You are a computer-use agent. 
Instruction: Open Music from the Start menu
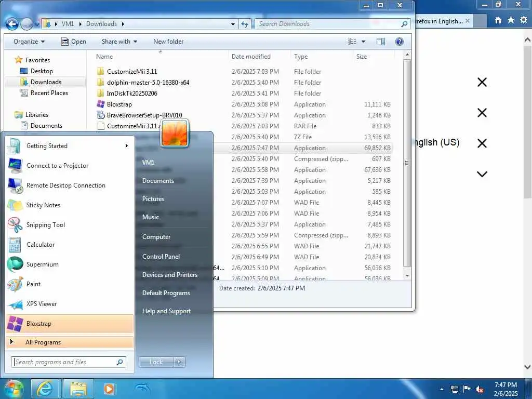[x=150, y=217]
